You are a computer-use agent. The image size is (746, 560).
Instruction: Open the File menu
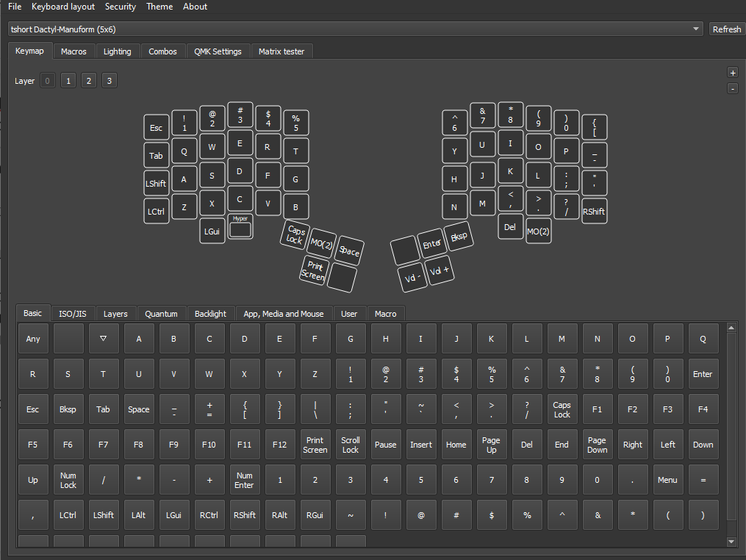[x=15, y=7]
